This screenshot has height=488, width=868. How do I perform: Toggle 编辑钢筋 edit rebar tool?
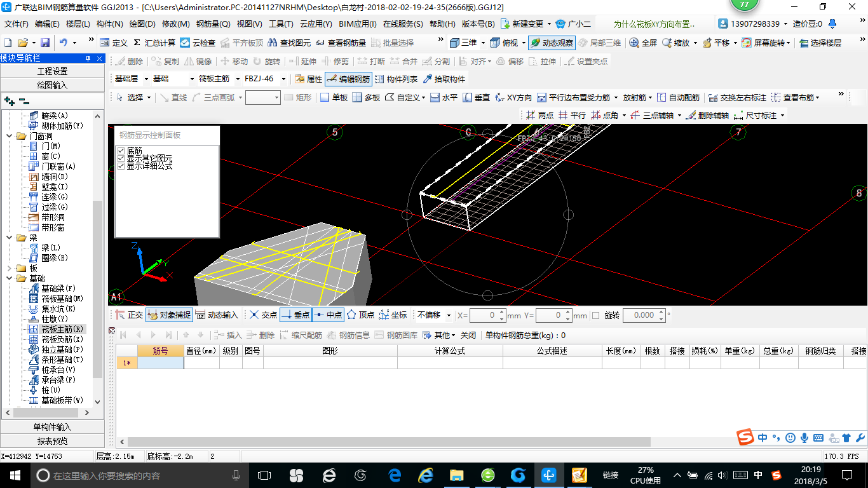348,79
